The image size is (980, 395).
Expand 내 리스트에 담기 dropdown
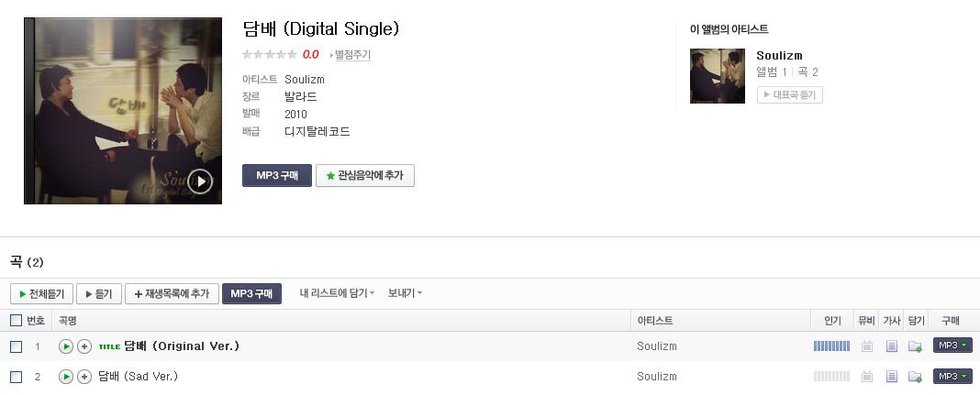point(337,293)
